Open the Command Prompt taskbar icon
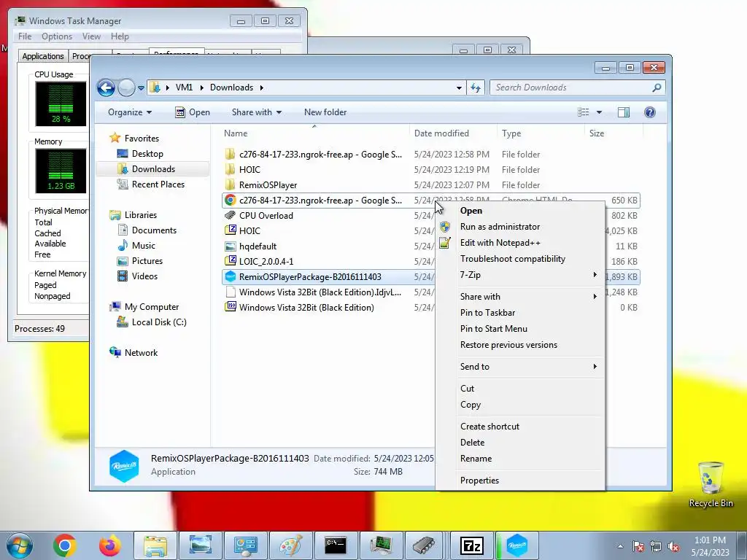 coord(336,545)
